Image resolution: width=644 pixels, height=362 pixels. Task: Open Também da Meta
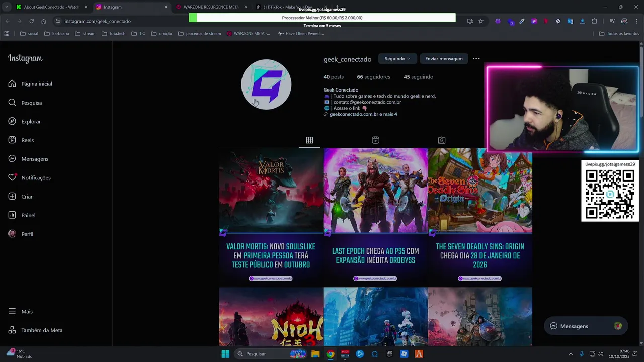[x=35, y=330]
